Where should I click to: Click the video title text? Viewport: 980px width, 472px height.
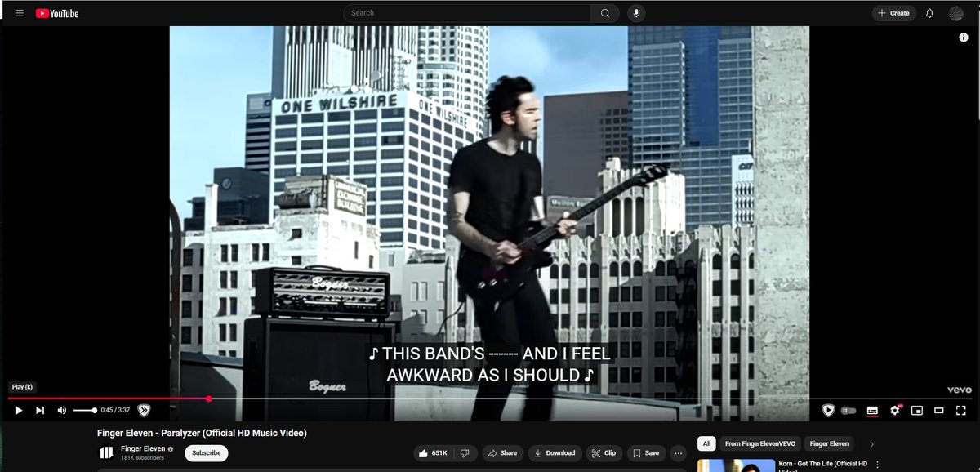coord(202,433)
